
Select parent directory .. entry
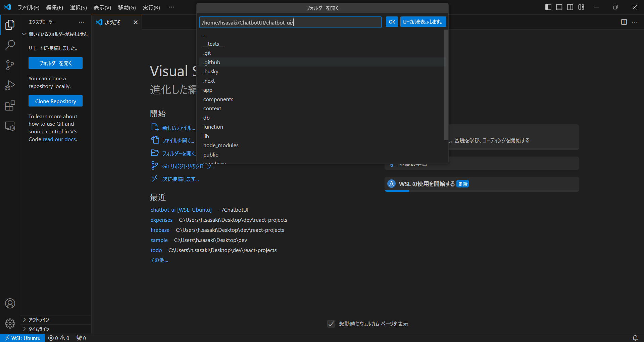(321, 35)
